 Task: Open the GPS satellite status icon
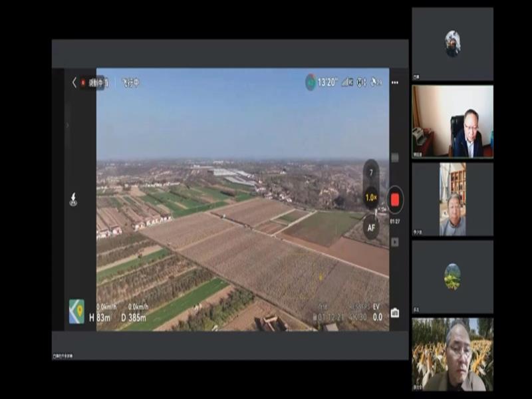[376, 82]
